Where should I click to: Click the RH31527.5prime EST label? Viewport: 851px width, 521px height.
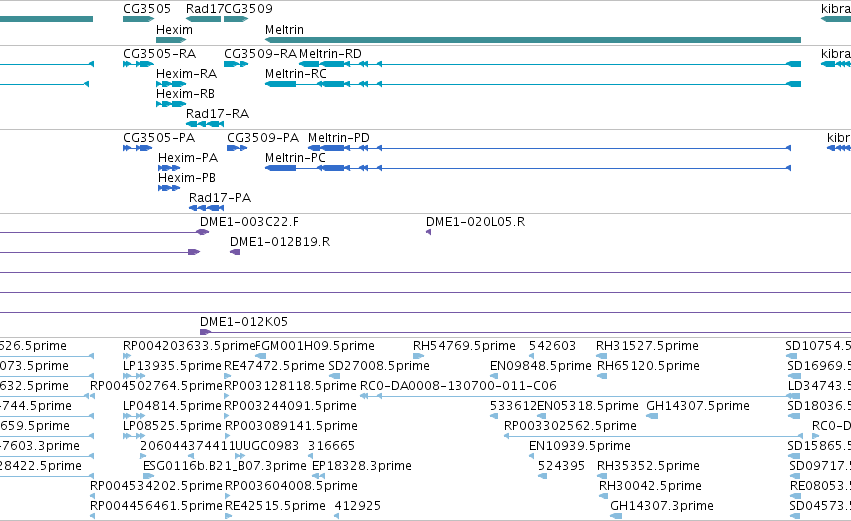(647, 346)
